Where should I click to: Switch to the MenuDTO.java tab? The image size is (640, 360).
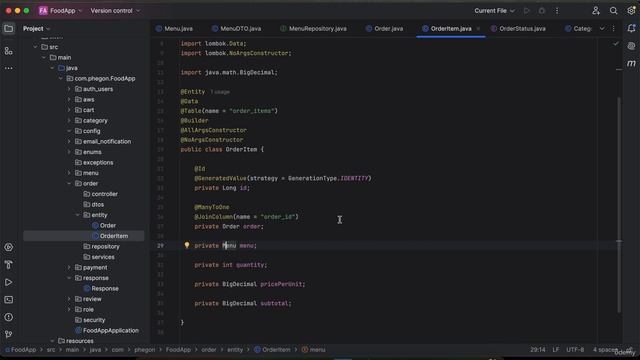click(236, 29)
